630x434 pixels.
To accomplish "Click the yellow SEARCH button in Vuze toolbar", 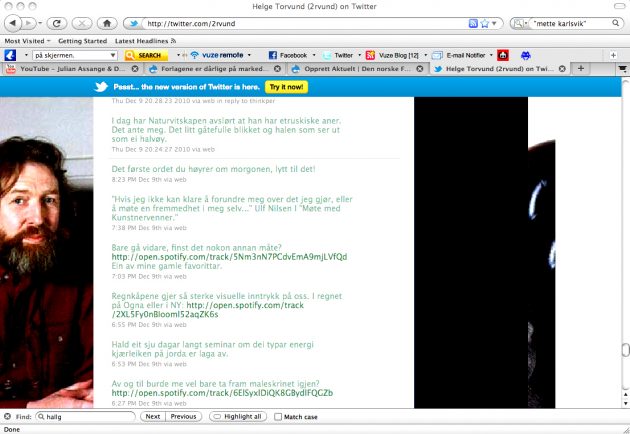I will [x=146, y=55].
